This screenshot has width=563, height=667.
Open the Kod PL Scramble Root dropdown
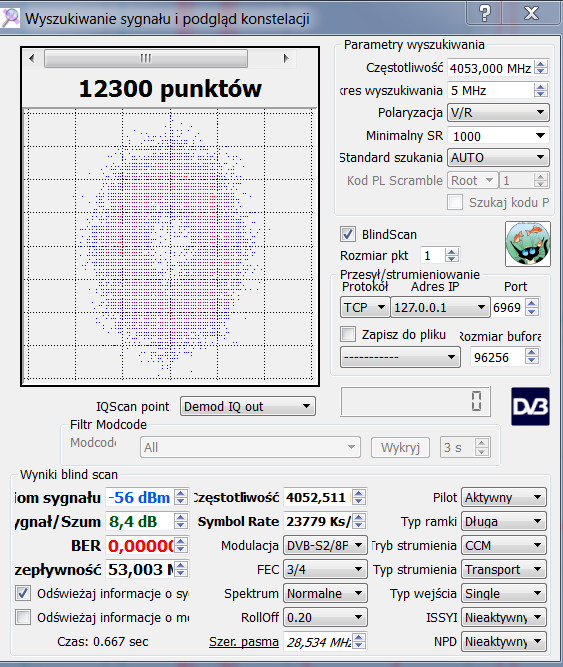coord(472,180)
